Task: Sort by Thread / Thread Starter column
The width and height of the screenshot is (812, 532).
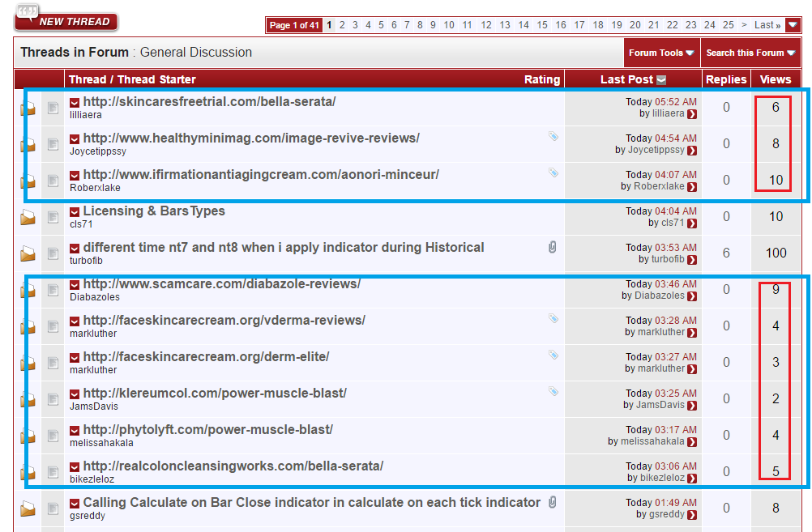Action: (132, 79)
